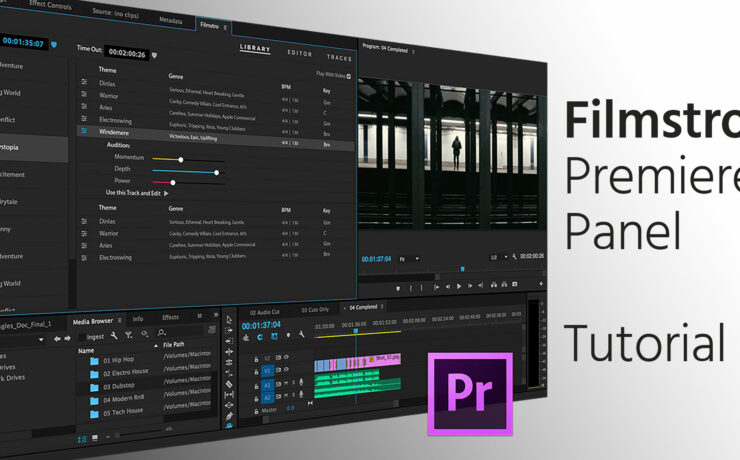
Task: Click the timeline Snap magnet icon
Action: pyautogui.click(x=260, y=337)
